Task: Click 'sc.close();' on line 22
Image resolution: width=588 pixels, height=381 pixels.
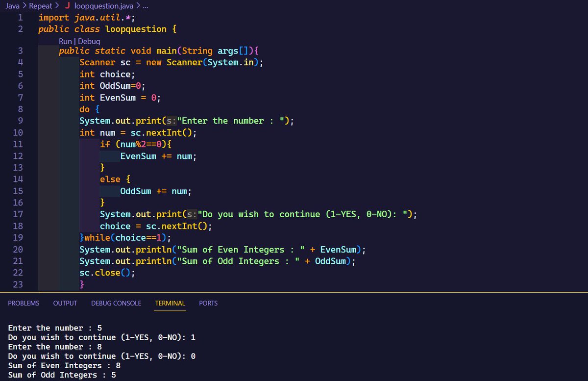Action: [x=107, y=273]
